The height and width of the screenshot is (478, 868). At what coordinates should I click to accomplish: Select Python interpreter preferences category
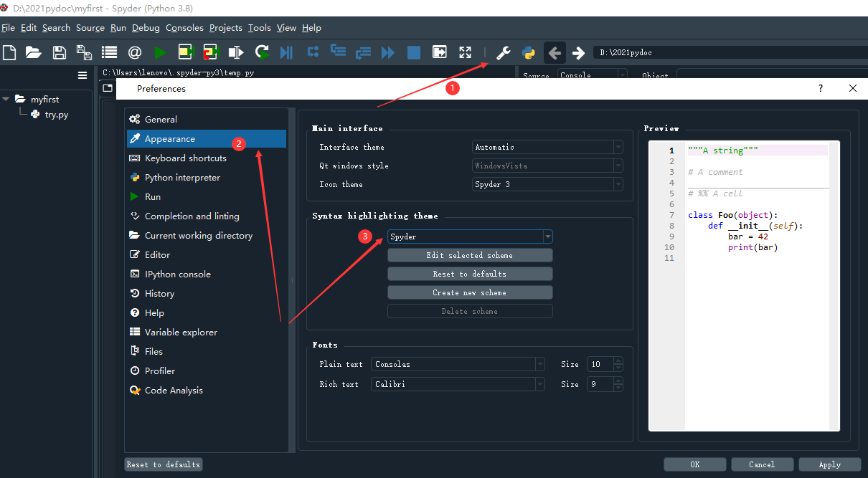click(206, 178)
